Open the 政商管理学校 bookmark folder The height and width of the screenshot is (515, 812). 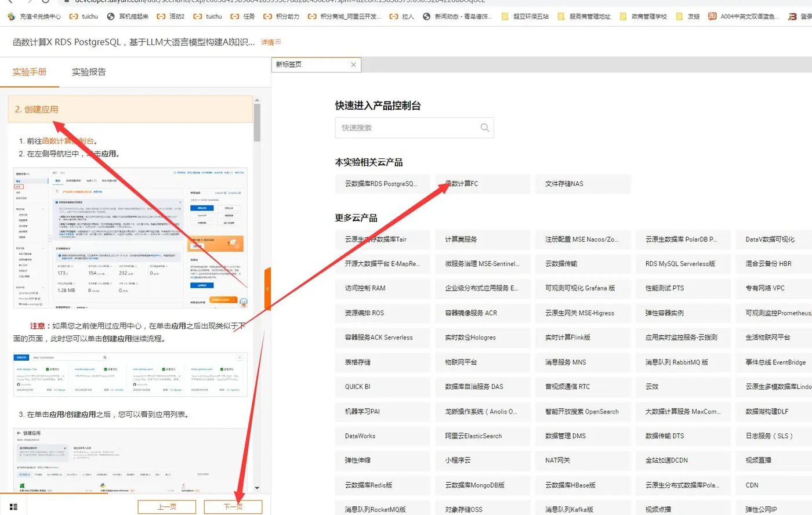(643, 16)
